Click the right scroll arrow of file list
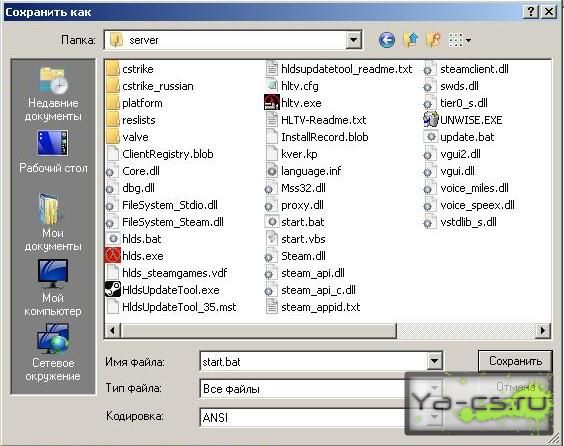 pos(542,330)
